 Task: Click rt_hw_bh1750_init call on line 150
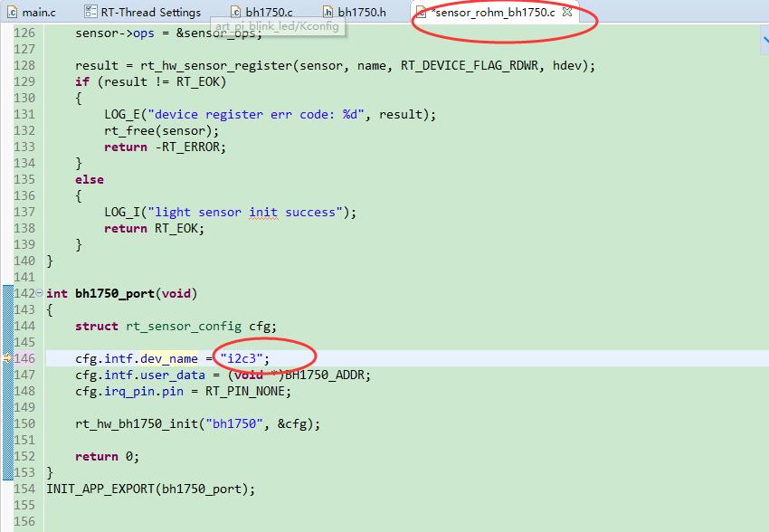tap(137, 423)
